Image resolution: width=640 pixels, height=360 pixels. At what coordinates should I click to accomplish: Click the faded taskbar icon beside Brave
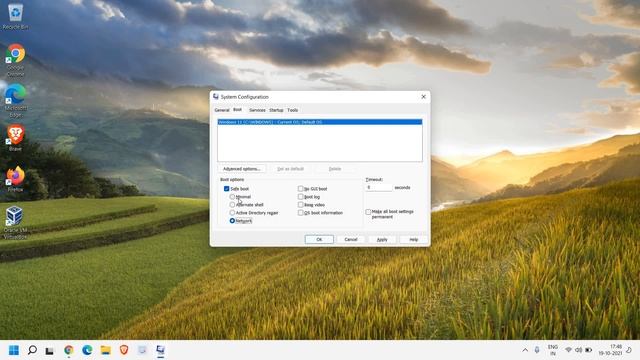(x=142, y=350)
